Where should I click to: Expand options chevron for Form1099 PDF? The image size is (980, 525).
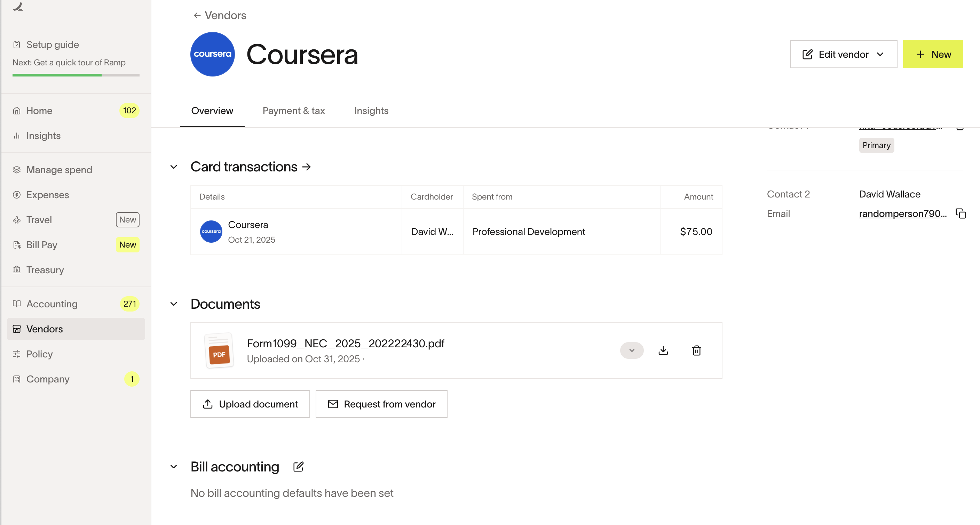pos(632,350)
